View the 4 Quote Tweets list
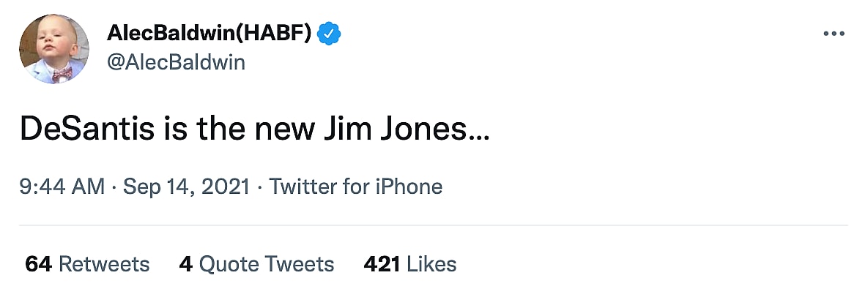This screenshot has height=297, width=868. point(256,264)
